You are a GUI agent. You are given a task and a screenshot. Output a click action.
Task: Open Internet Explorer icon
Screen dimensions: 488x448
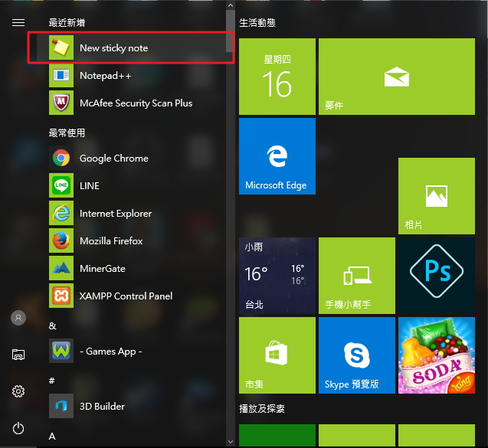point(61,213)
